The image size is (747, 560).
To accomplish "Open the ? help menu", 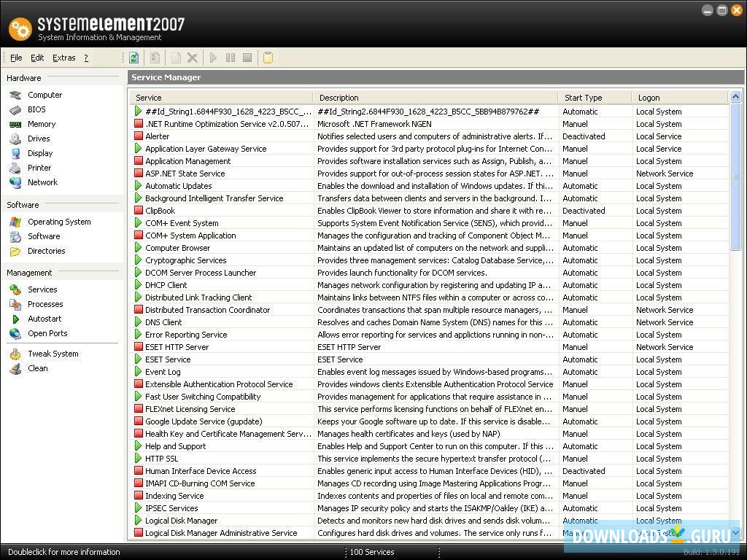I will [x=86, y=58].
